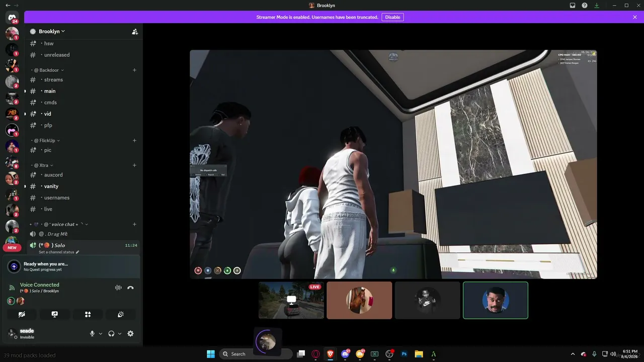
Task: Create a channel in voice chat category
Action: pos(134,224)
